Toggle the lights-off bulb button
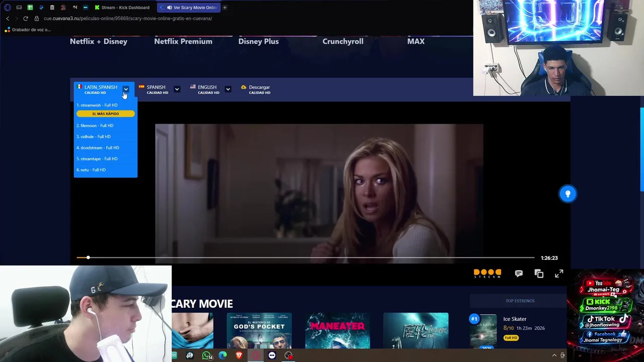Image resolution: width=644 pixels, height=362 pixels. coord(568,194)
